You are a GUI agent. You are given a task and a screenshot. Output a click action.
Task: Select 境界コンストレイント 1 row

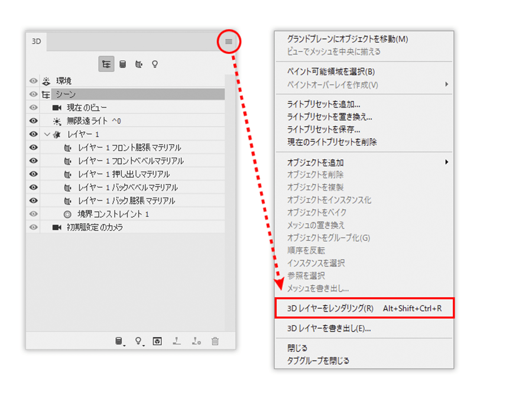pyautogui.click(x=132, y=214)
